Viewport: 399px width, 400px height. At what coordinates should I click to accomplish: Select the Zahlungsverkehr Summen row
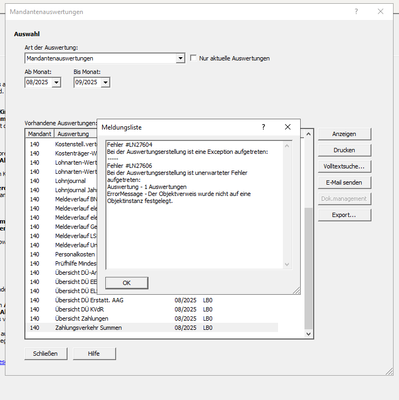pyautogui.click(x=152, y=328)
